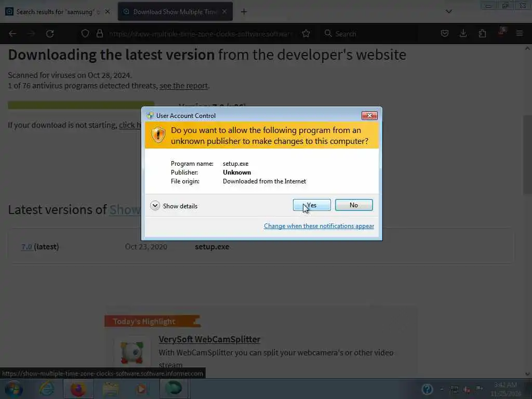Click the version 7.0 link

click(x=27, y=247)
